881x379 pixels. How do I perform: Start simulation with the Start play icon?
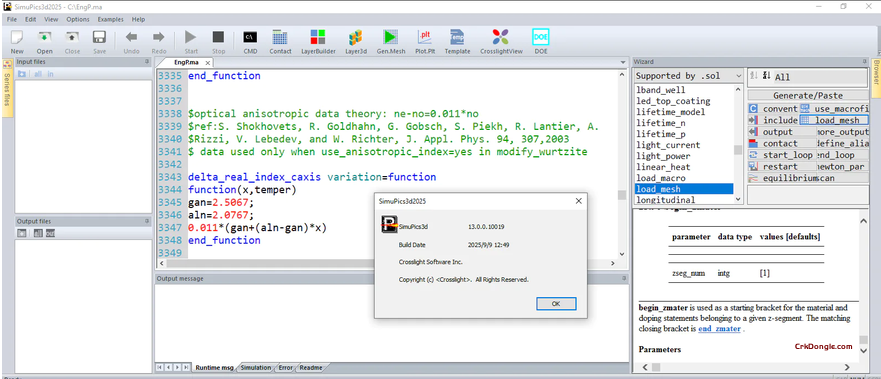point(191,38)
